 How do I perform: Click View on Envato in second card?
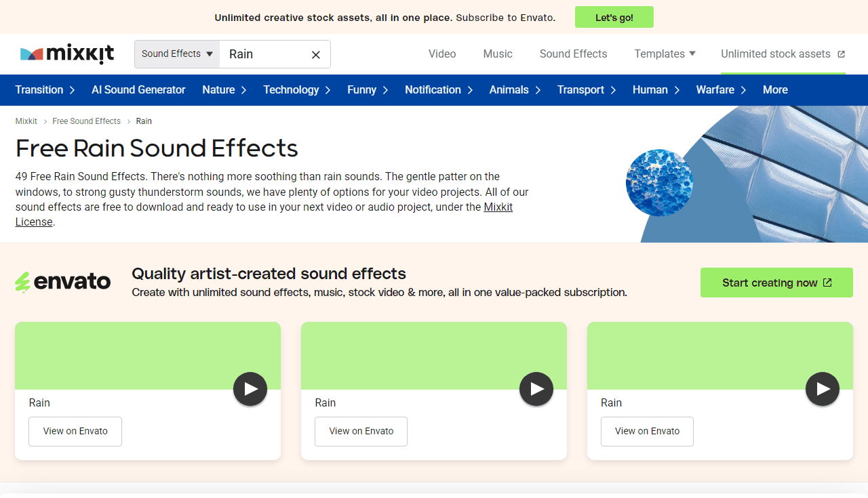[x=361, y=432]
